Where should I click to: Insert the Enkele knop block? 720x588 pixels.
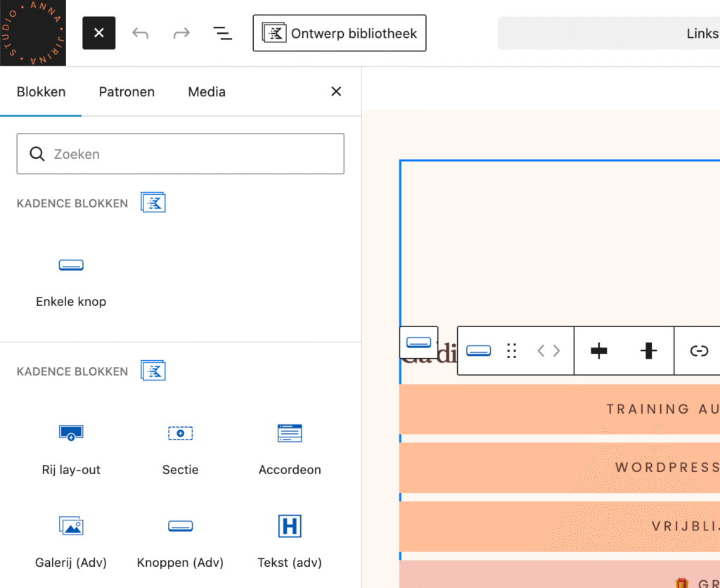coord(71,280)
